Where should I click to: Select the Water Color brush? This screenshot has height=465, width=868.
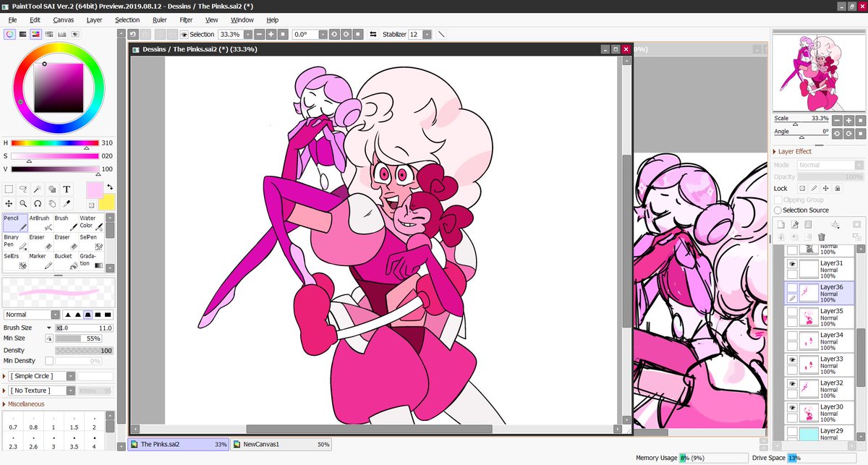tap(91, 223)
